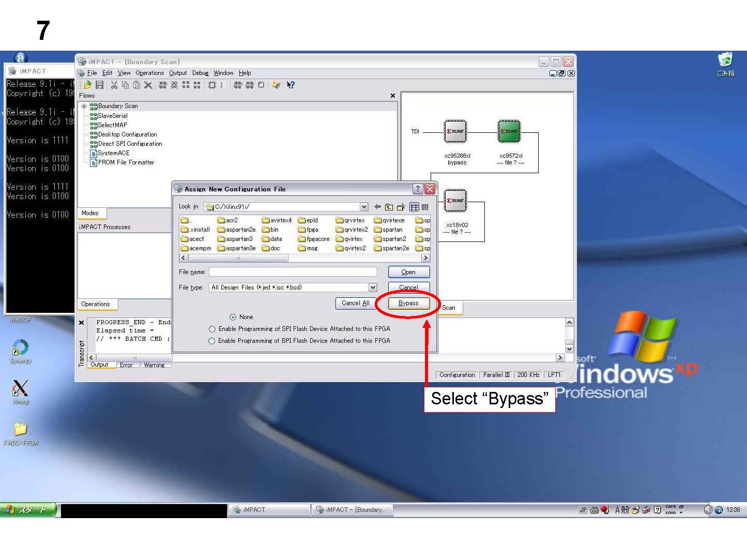The height and width of the screenshot is (560, 747).
Task: Select the SlaveSerial flow
Action: point(109,116)
